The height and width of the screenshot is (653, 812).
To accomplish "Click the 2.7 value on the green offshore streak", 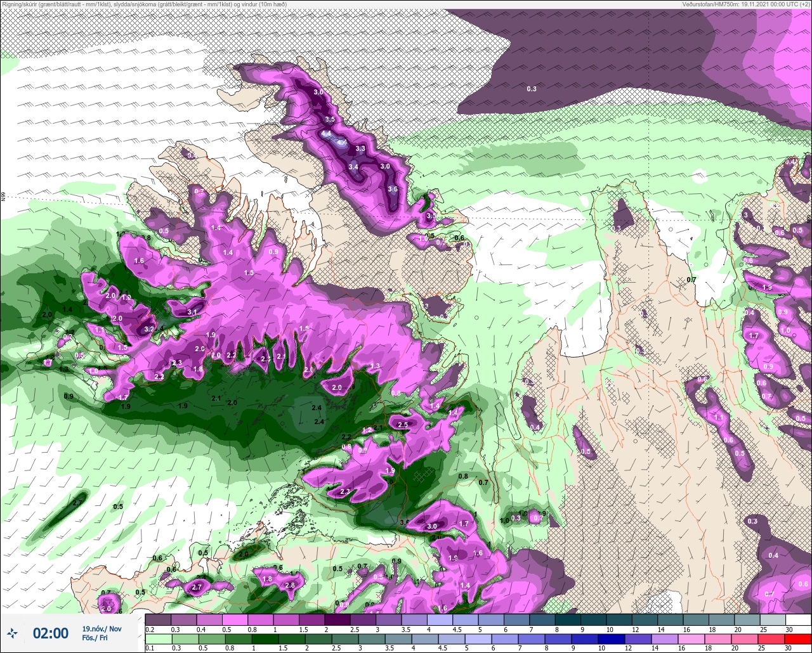I will (x=77, y=502).
